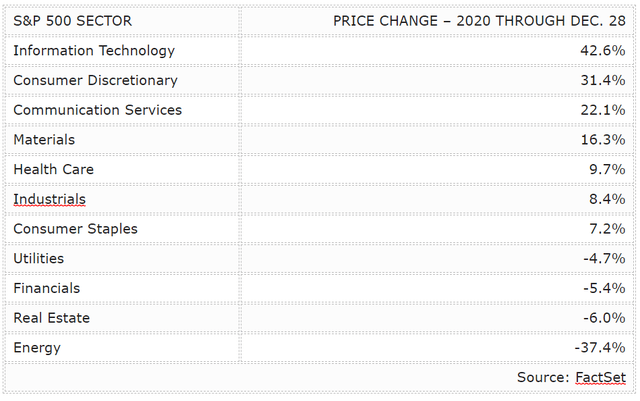Click the Real Estate sector cell
This screenshot has width=640, height=401.
tap(51, 318)
